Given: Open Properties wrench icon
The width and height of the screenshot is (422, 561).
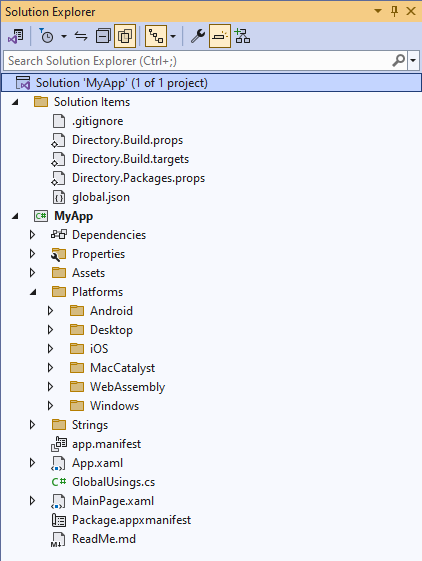Looking at the screenshot, I should [198, 36].
